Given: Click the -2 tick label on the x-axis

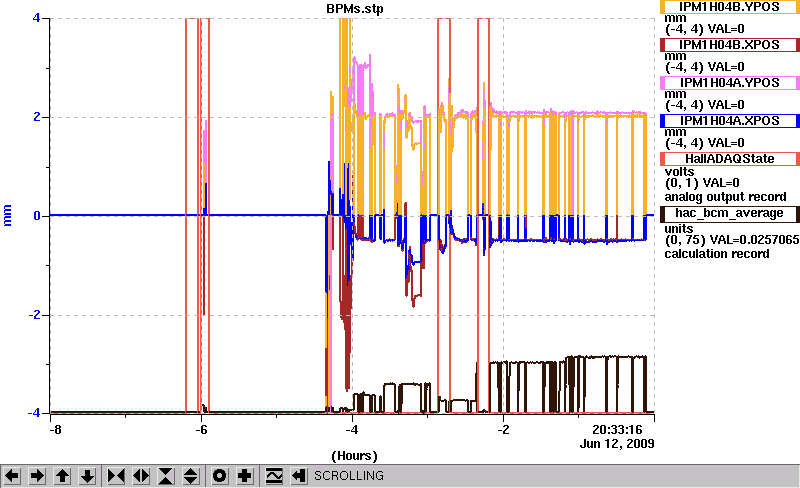Looking at the screenshot, I should pyautogui.click(x=504, y=430).
